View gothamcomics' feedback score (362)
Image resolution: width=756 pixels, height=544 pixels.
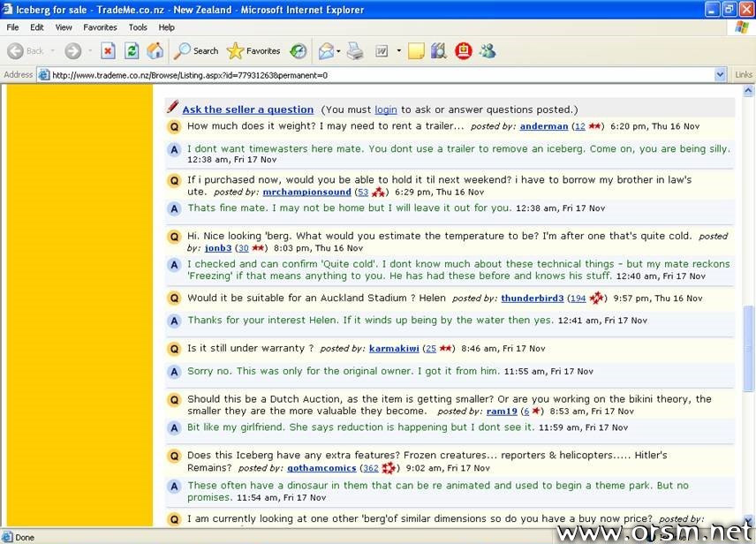pyautogui.click(x=370, y=468)
